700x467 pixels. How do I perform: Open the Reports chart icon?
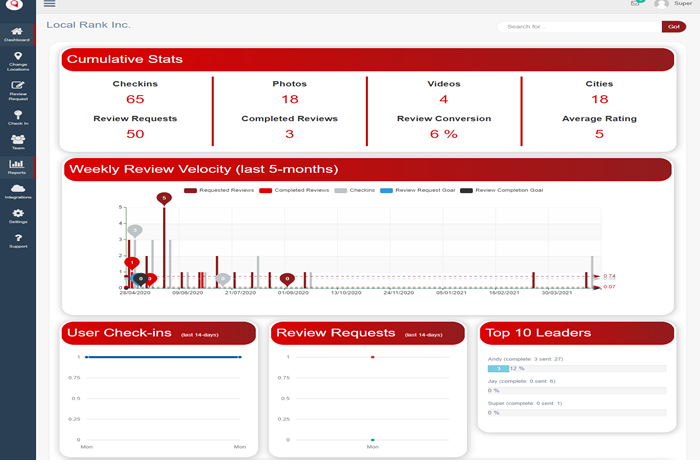click(x=17, y=166)
